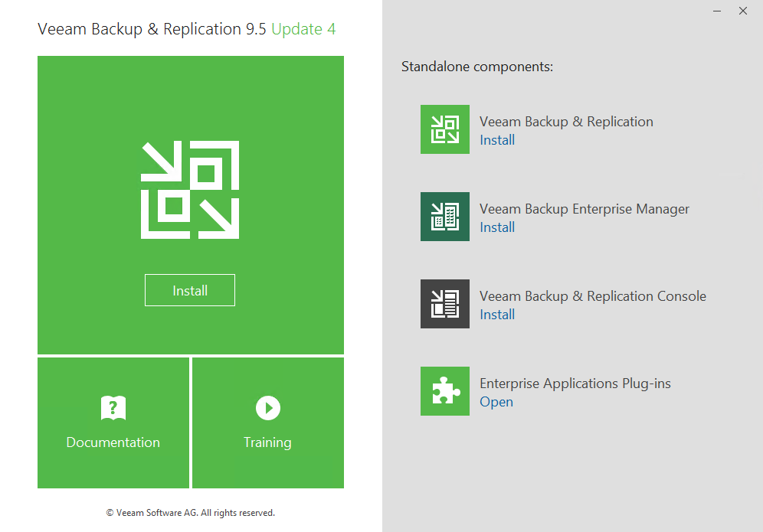The image size is (763, 532).
Task: Click the green Veeam Backup & Replication standalone icon
Action: click(444, 129)
